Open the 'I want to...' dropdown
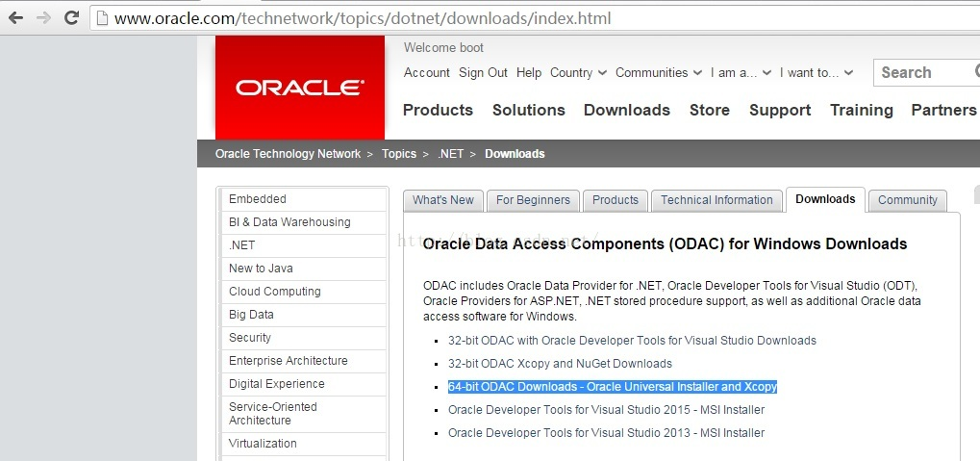This screenshot has height=461, width=980. point(817,72)
